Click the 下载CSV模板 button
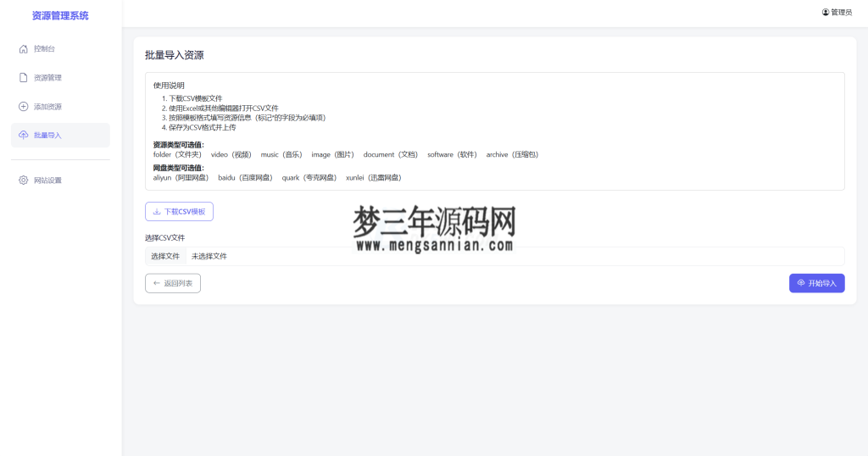The image size is (868, 456). (180, 211)
